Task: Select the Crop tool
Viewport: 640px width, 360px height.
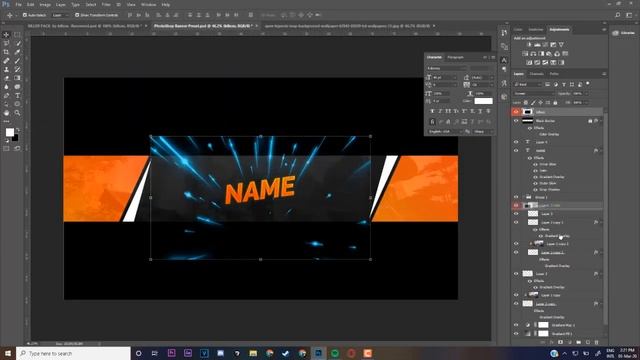Action: pyautogui.click(x=6, y=52)
